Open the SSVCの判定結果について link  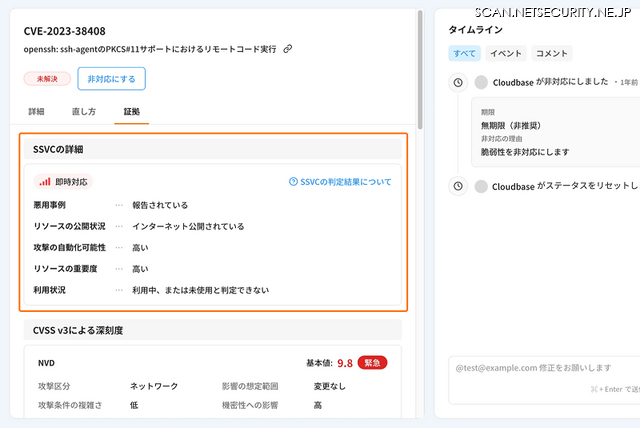click(x=346, y=182)
